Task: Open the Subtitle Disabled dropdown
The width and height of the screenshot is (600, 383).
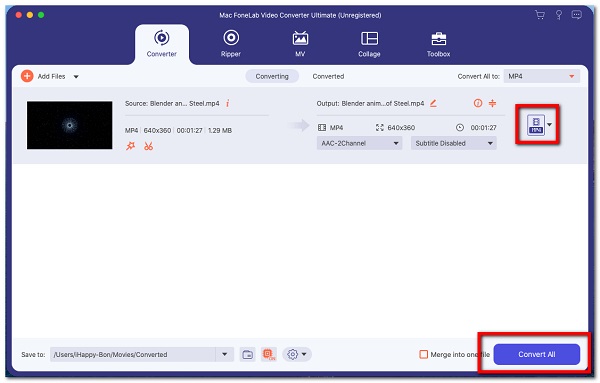Action: (454, 143)
